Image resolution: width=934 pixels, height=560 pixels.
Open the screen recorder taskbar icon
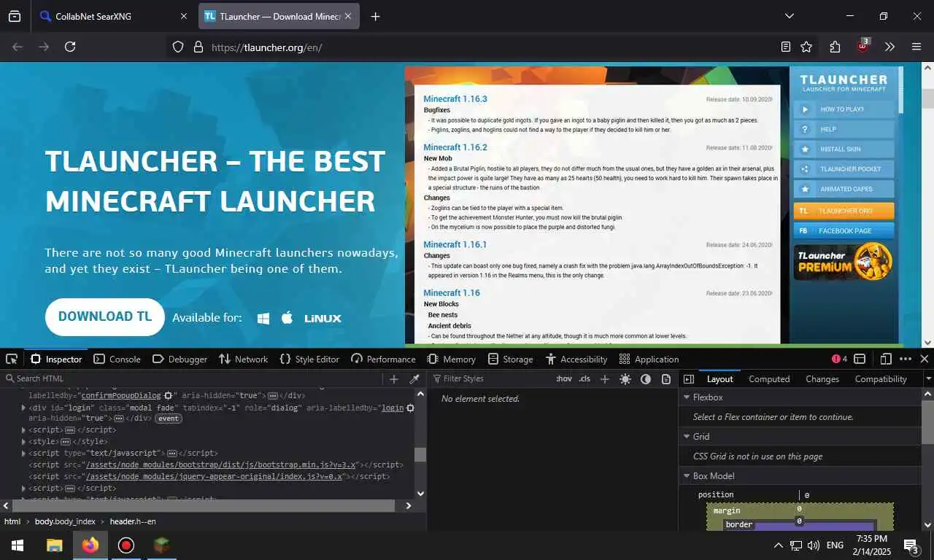[x=126, y=545]
